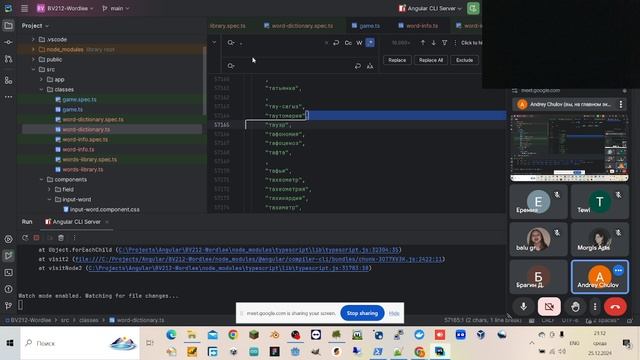
Task: Open Meet more options menu
Action: 595,307
